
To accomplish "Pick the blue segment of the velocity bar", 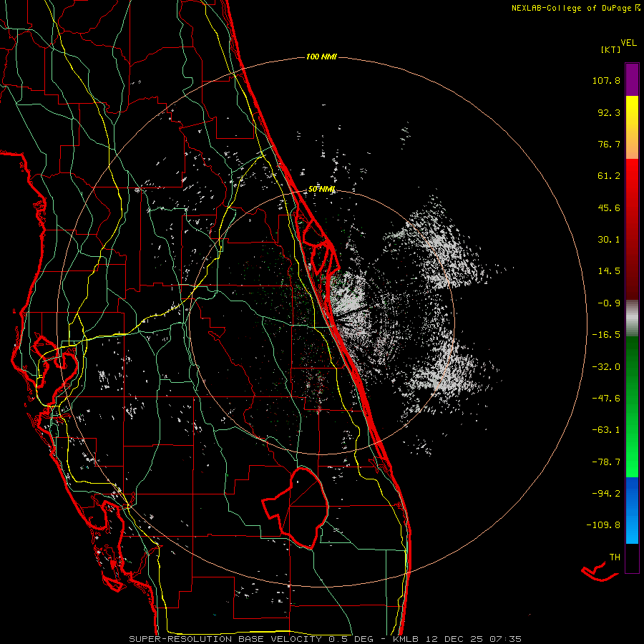I will click(632, 510).
